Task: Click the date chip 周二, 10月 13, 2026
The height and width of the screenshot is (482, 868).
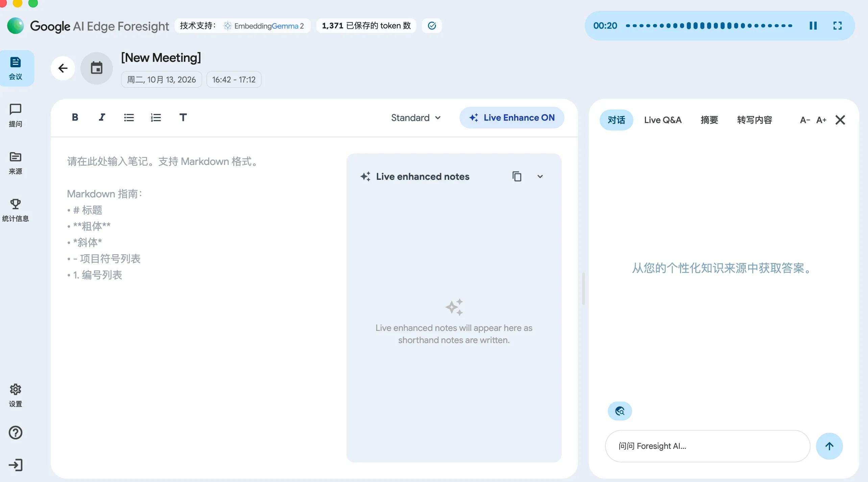Action: coord(162,79)
